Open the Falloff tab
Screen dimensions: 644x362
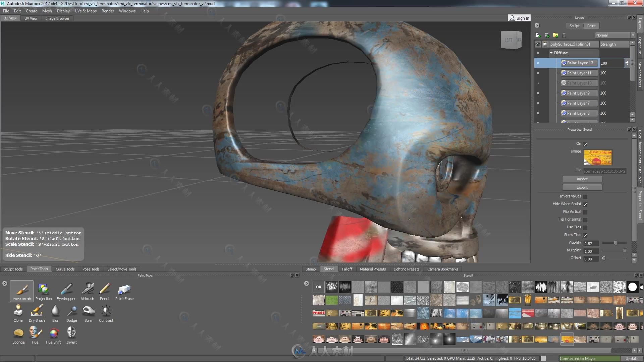click(347, 269)
